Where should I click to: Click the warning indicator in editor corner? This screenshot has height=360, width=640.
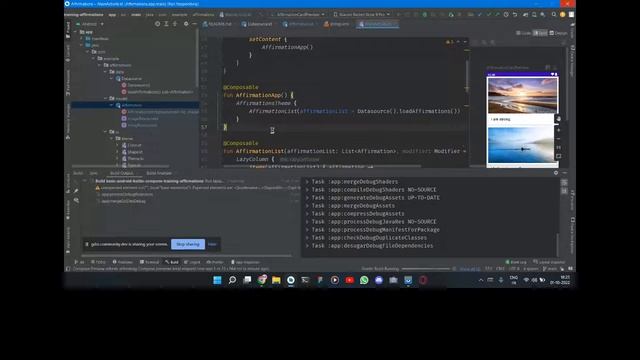(x=450, y=42)
